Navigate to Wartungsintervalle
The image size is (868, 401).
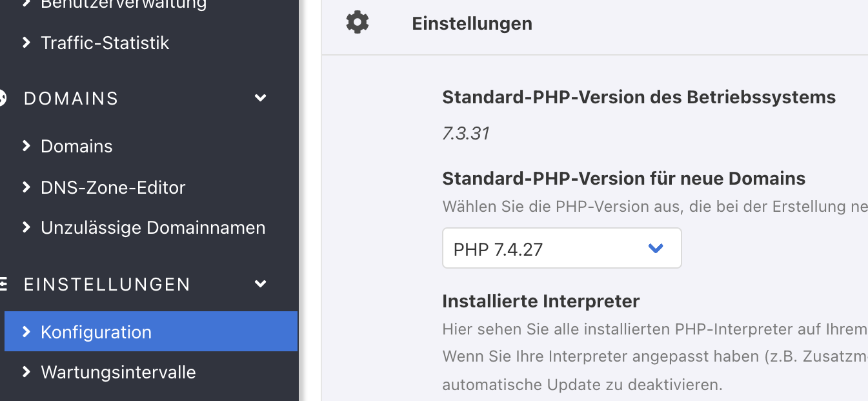(x=118, y=372)
